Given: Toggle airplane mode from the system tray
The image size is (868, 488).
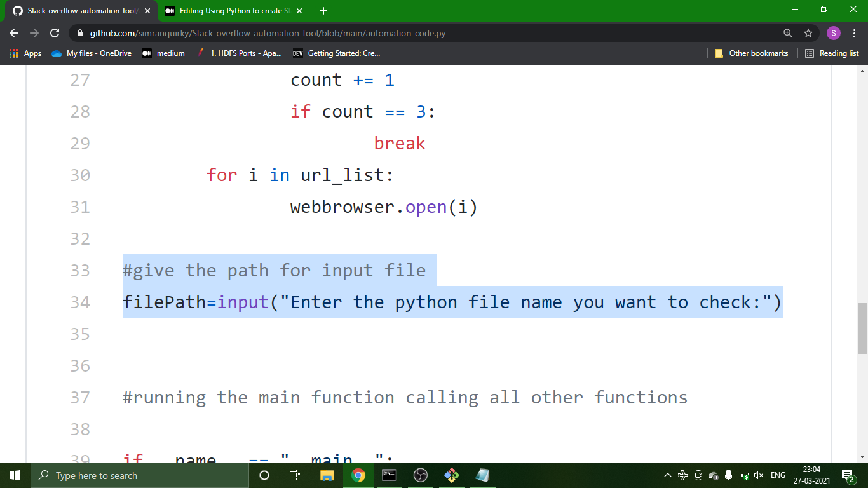Looking at the screenshot, I should (x=683, y=475).
